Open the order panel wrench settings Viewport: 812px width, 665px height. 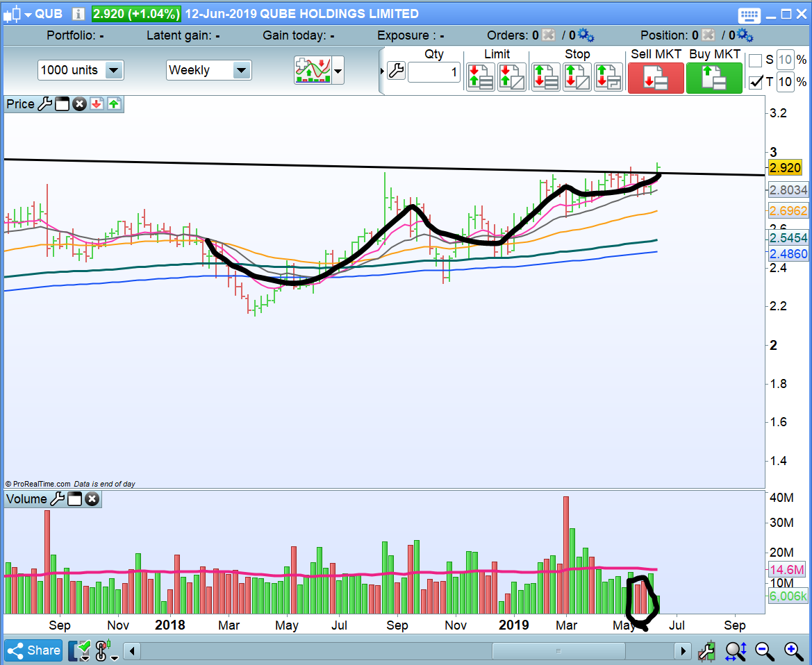tap(396, 71)
